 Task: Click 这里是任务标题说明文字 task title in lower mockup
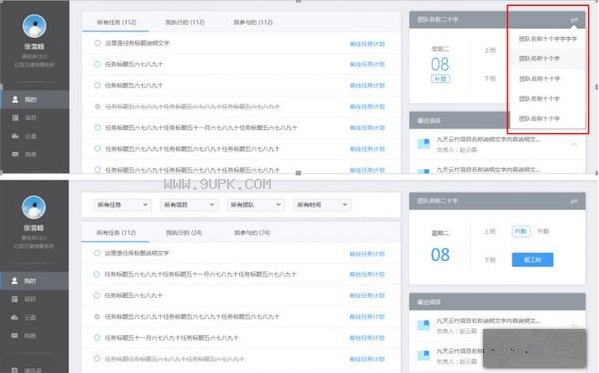click(x=137, y=253)
